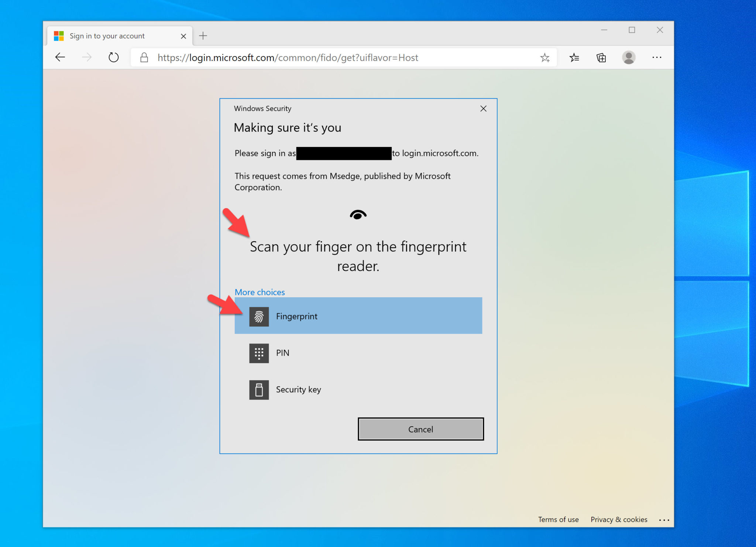
Task: Open the Edge Favorites list
Action: [574, 57]
